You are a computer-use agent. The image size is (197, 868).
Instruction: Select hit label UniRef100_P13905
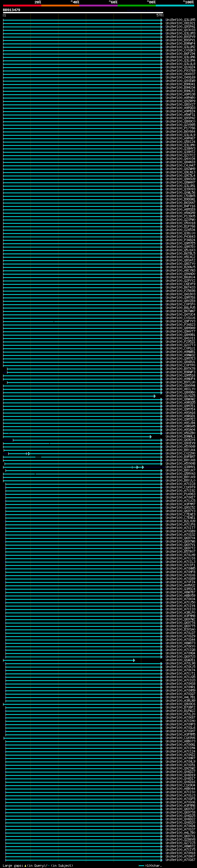coord(180,216)
